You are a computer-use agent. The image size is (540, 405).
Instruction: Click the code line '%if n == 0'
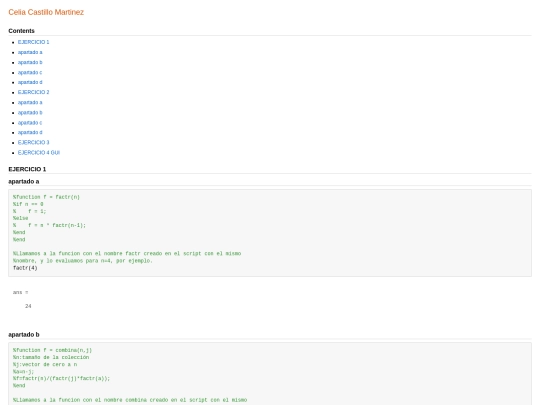[28, 204]
